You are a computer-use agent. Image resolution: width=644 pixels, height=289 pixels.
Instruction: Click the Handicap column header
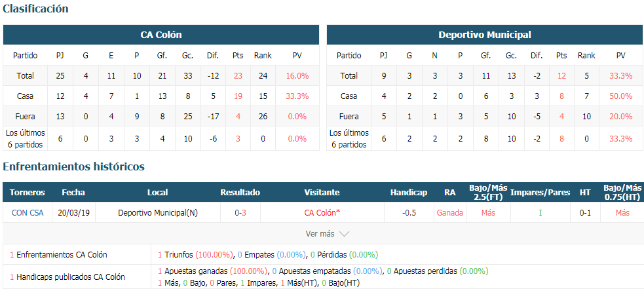point(409,193)
